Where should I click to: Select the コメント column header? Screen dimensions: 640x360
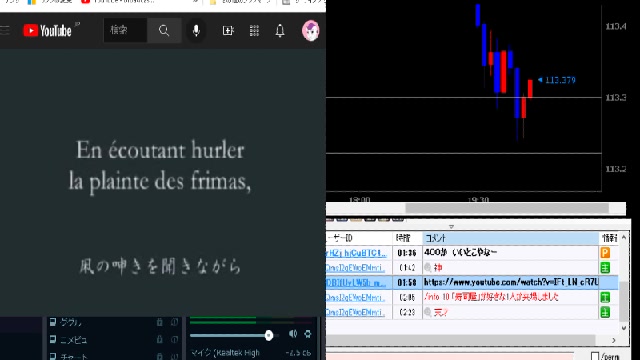pos(510,238)
